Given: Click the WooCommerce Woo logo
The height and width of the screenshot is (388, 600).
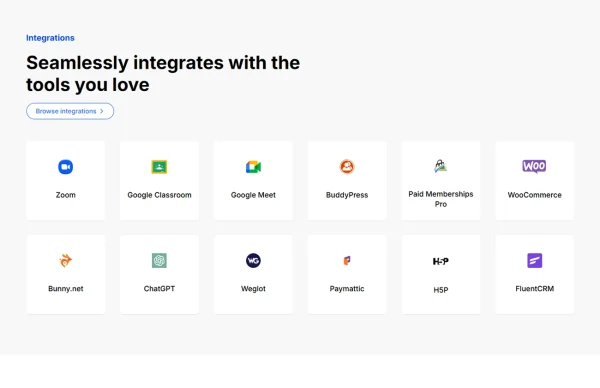Looking at the screenshot, I should (534, 166).
